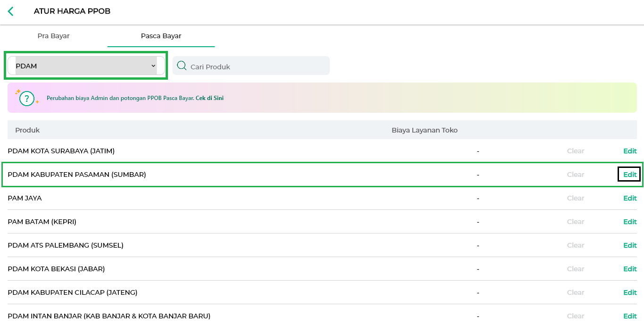Edit PDAM KABUPATEN PASAMAN (SUMBAR) fee

[630, 175]
